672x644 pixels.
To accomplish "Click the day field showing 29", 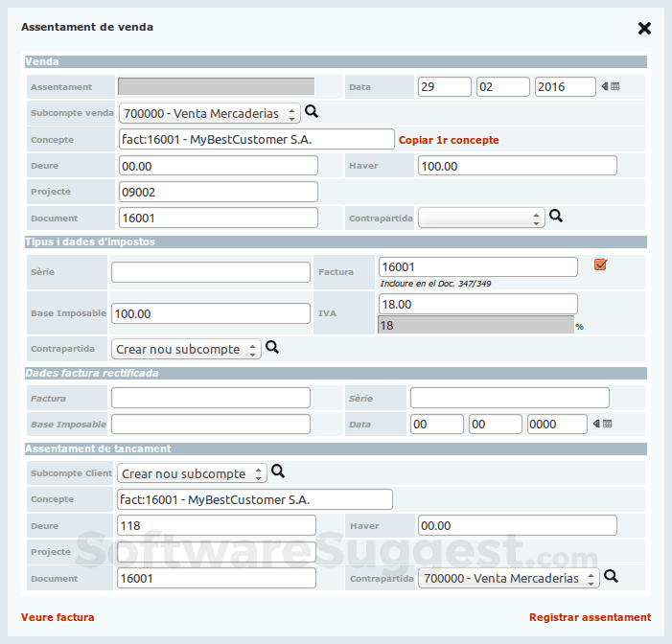I will [x=445, y=86].
